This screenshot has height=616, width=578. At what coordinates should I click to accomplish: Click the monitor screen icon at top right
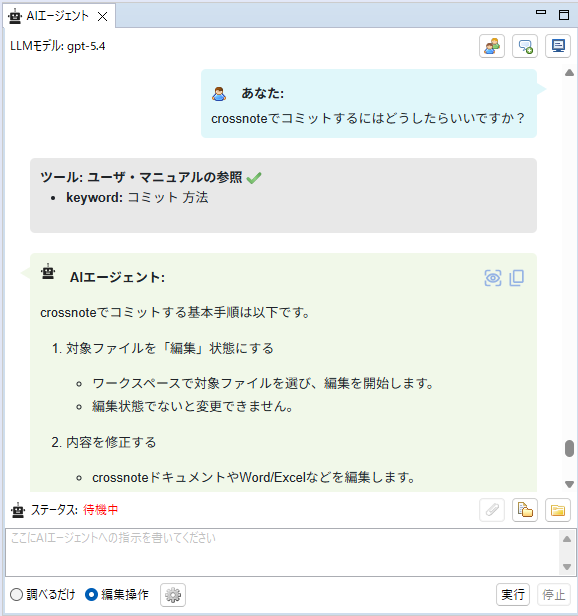click(x=558, y=46)
